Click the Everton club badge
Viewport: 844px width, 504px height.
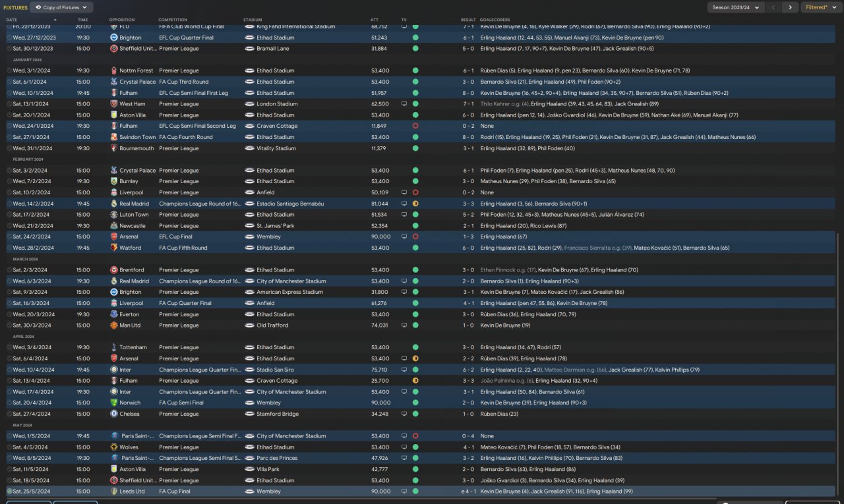(x=114, y=314)
